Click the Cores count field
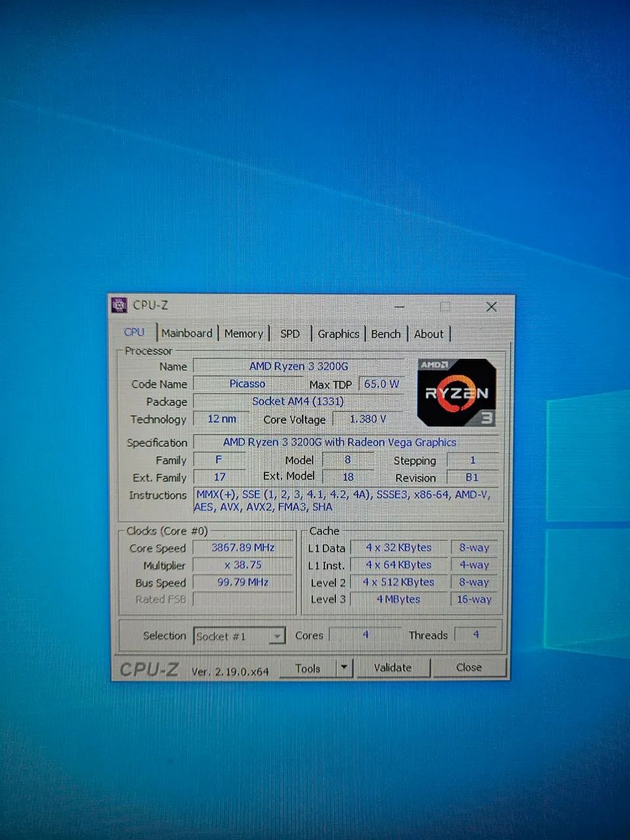The height and width of the screenshot is (840, 630). coord(365,635)
